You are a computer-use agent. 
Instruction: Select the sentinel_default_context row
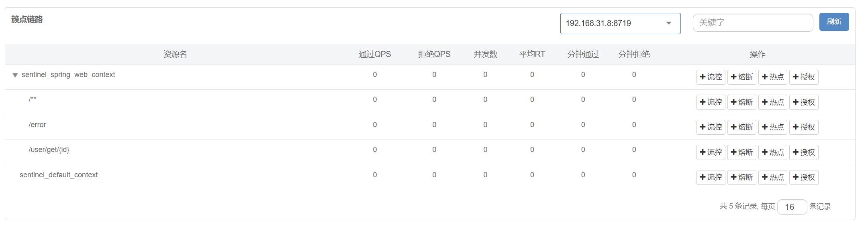pos(430,177)
